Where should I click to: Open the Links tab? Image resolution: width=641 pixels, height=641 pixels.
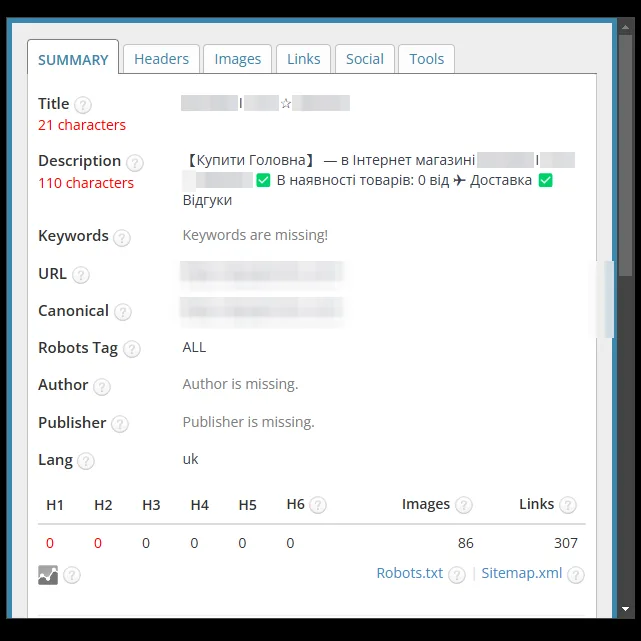303,59
